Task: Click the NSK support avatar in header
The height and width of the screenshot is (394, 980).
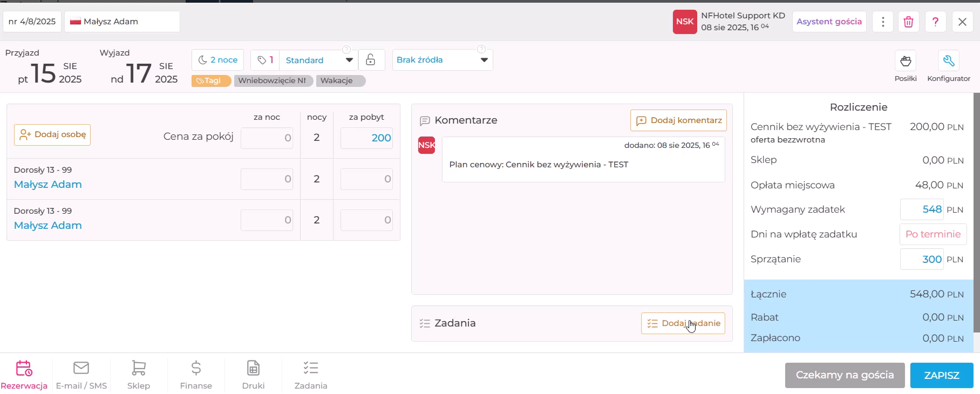Action: pyautogui.click(x=685, y=22)
